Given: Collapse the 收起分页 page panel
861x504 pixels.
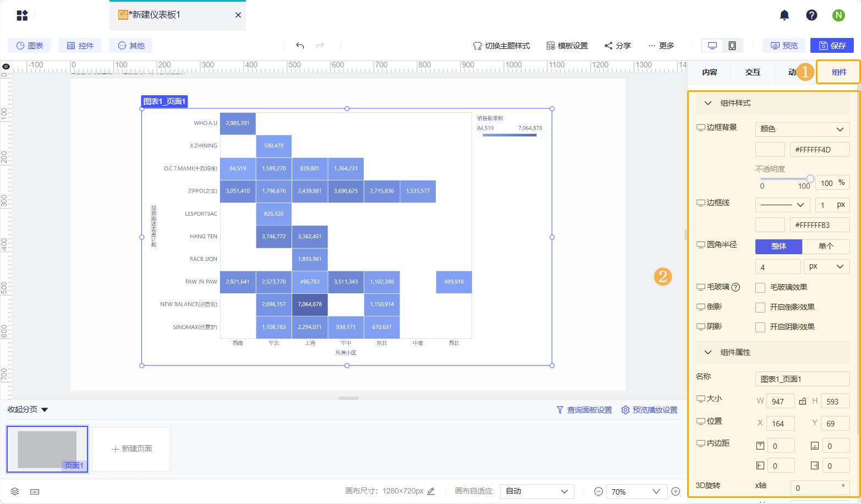Looking at the screenshot, I should point(28,409).
